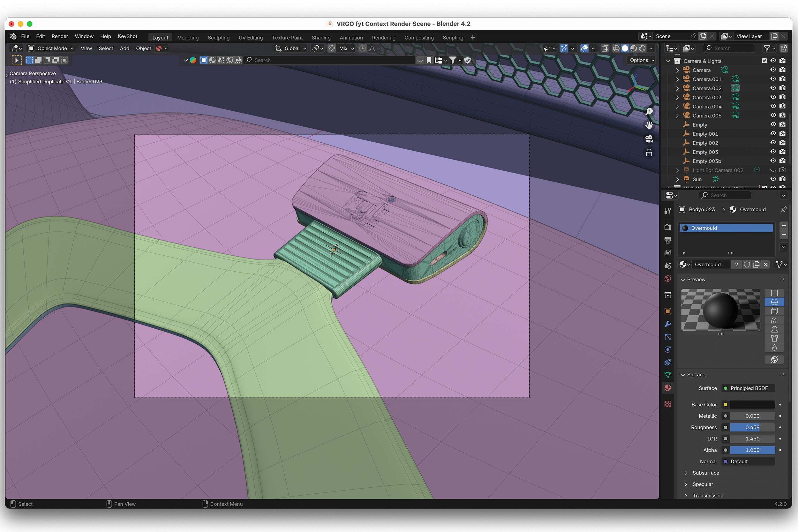
Task: Choose the cloth preview shape
Action: tap(774, 339)
